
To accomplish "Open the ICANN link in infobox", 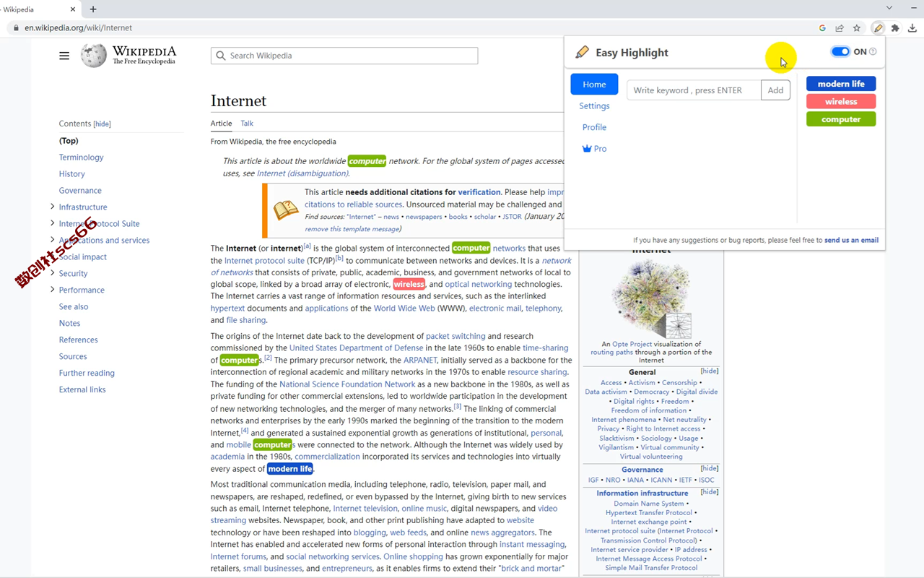I will 661,480.
